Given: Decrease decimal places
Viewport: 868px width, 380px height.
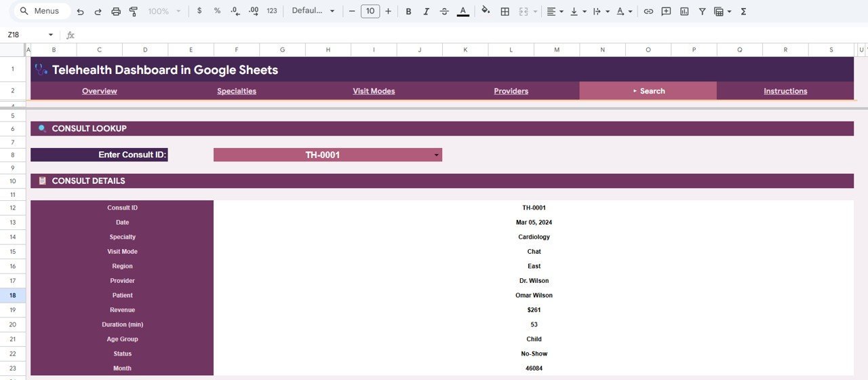Looking at the screenshot, I should click(235, 11).
